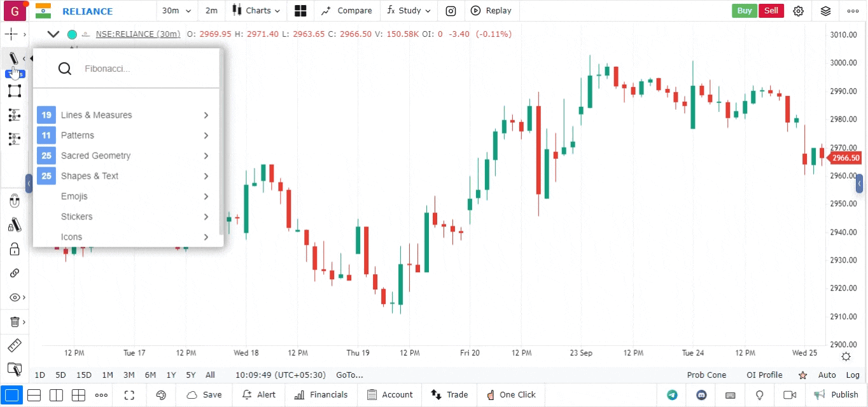868x407 pixels.
Task: Click the fullscreen icon in bottom bar
Action: [x=130, y=395]
